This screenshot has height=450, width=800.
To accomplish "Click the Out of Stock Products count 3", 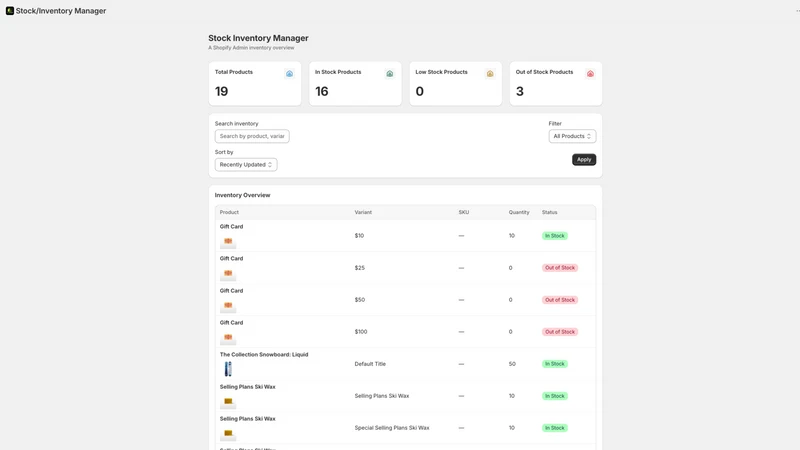I will pyautogui.click(x=519, y=91).
